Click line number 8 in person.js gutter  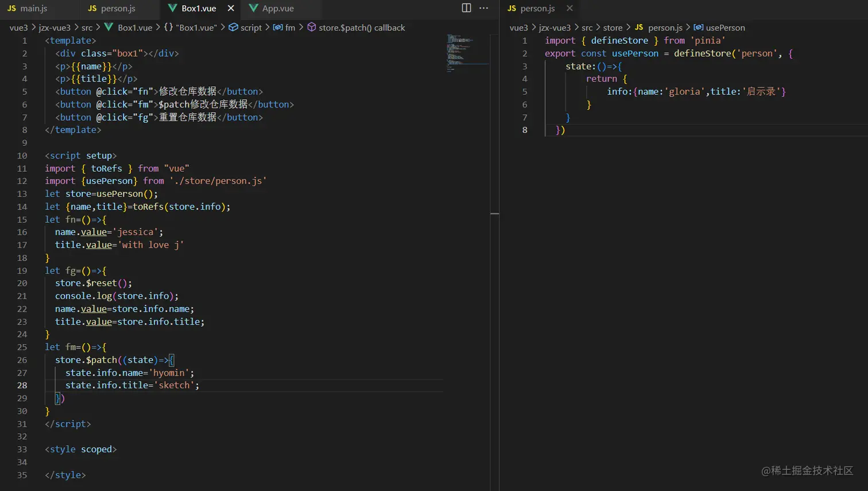point(525,130)
